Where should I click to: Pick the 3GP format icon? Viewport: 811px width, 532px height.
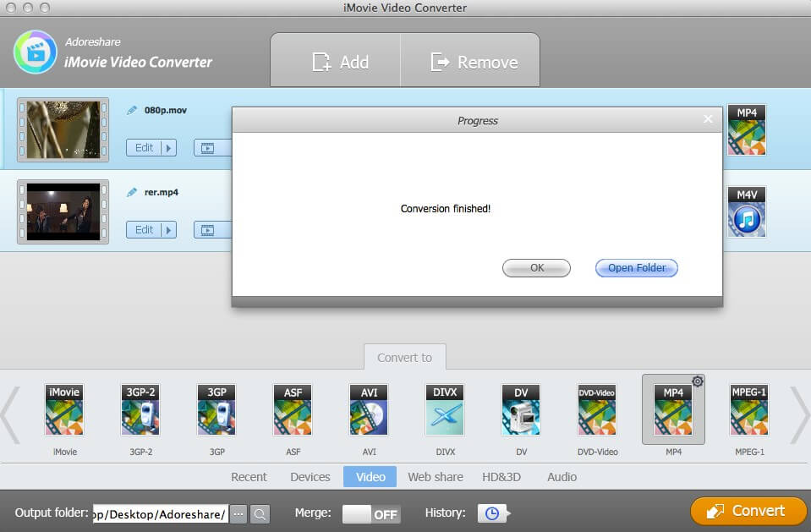[x=216, y=409]
